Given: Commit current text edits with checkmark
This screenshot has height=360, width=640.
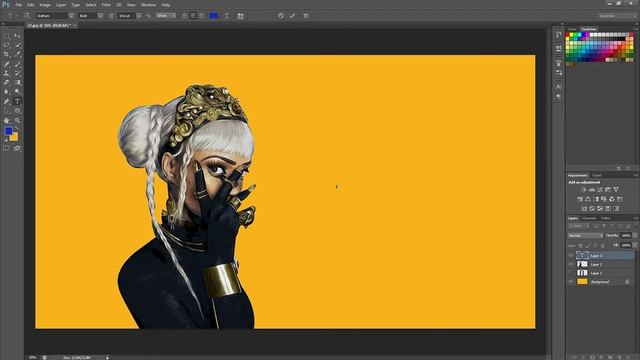Looking at the screenshot, I should click(x=292, y=16).
